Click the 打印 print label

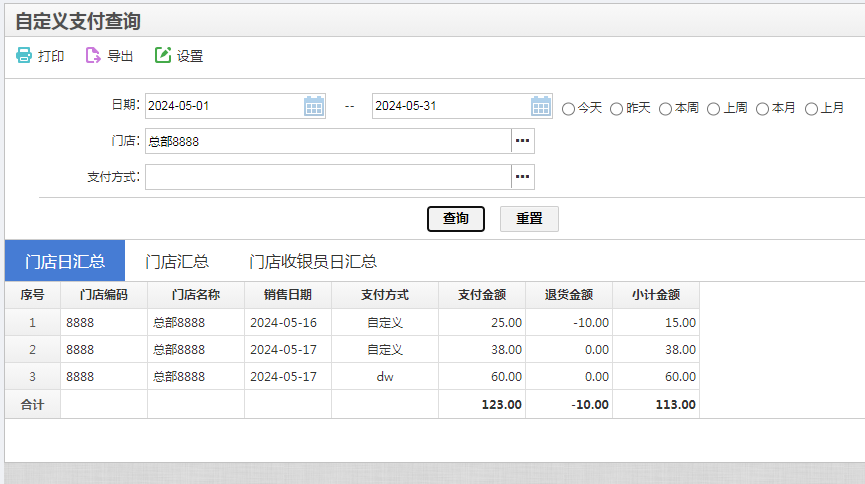(x=51, y=56)
